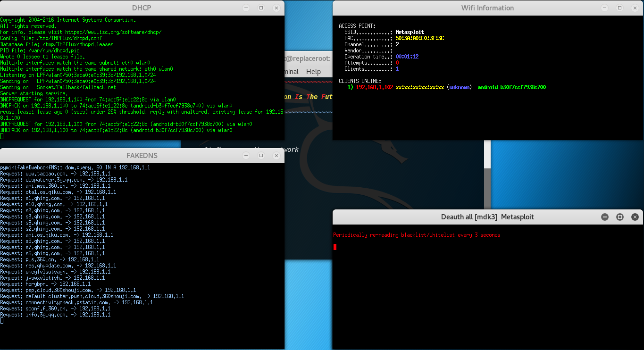Minimize the Wifi Information window
Screen dimensions: 644x350
(x=605, y=8)
